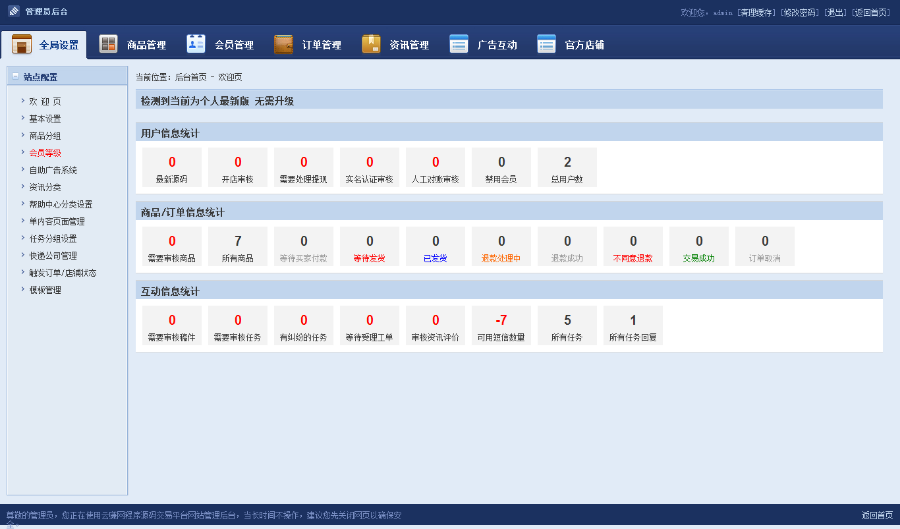Open the 最新源码 statistic card
This screenshot has height=529, width=900.
[172, 167]
